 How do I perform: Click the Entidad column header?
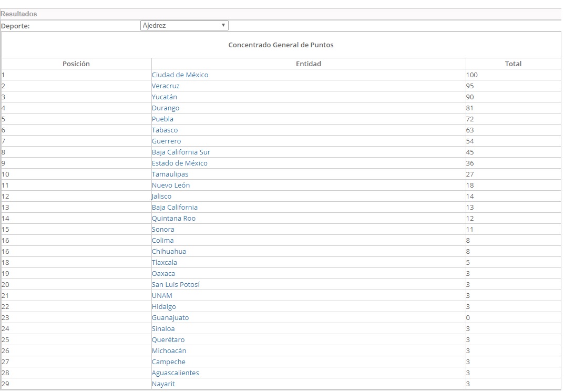(x=308, y=64)
